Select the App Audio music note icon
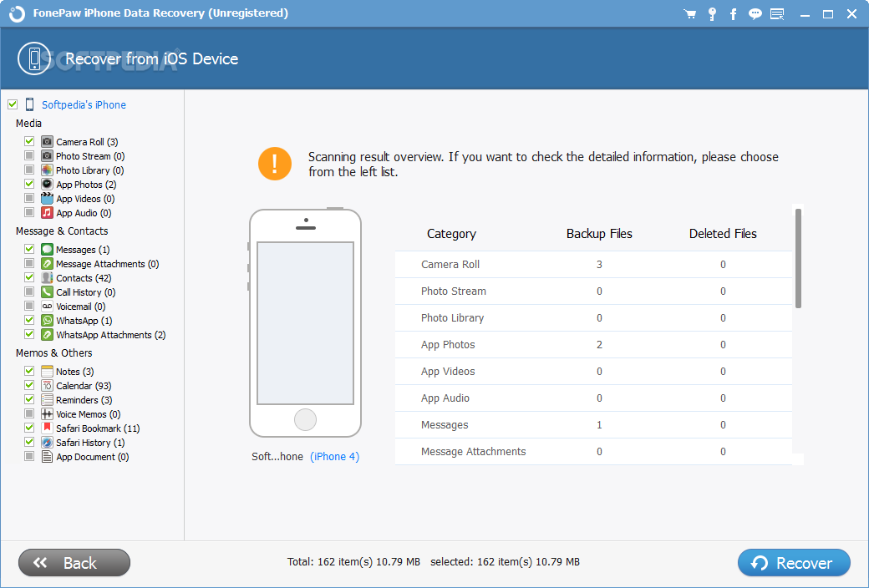 coord(47,213)
